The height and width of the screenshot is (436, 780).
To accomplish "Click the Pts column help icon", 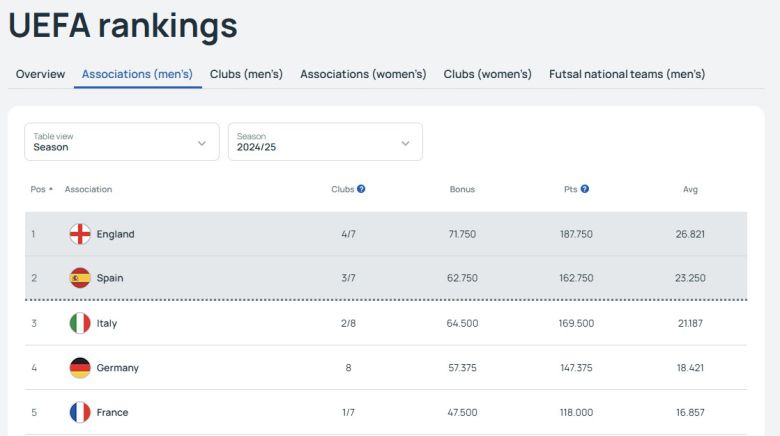I will pyautogui.click(x=584, y=189).
